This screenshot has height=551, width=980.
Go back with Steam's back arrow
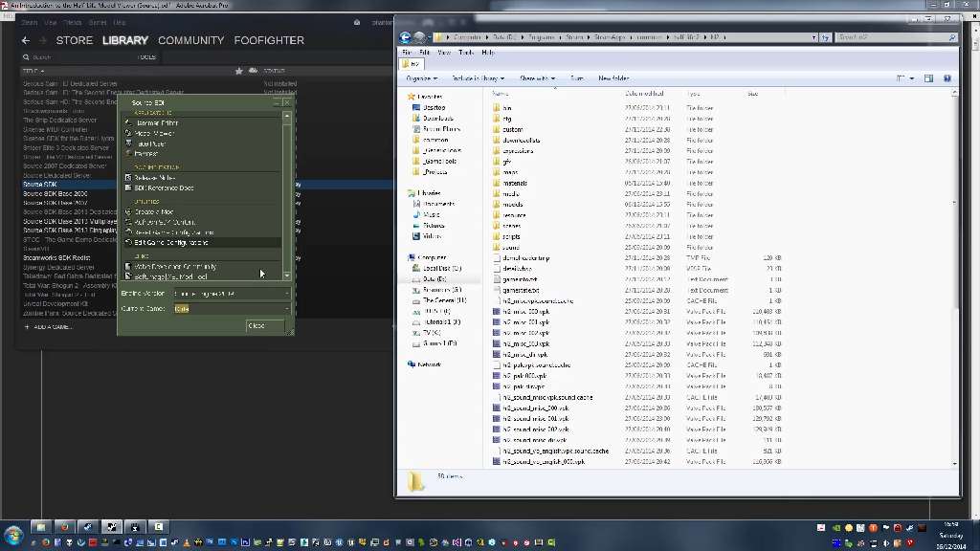coord(26,40)
